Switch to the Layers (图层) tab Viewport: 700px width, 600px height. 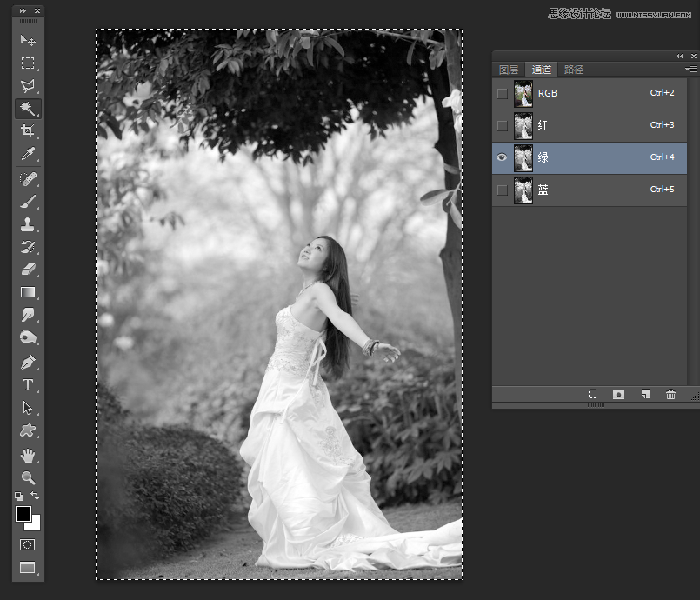509,70
